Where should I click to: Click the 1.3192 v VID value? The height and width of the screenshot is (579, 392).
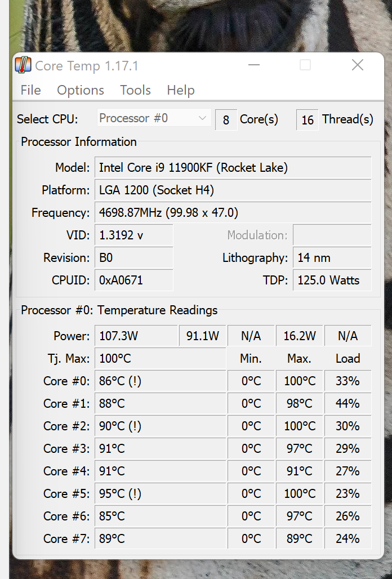click(133, 235)
